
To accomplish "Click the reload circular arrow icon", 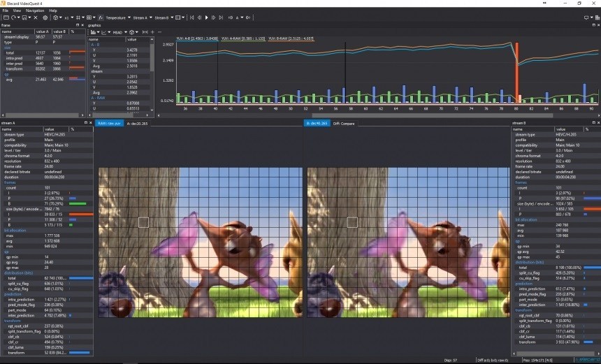I will point(13,17).
